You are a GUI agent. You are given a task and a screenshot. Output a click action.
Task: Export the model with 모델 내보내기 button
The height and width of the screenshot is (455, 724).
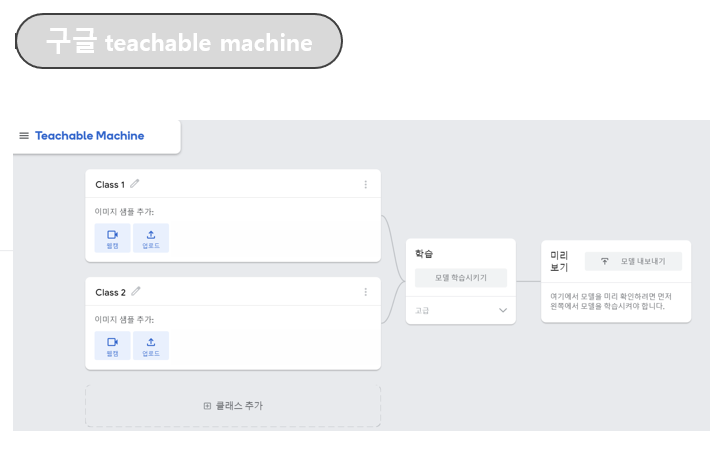pyautogui.click(x=633, y=261)
